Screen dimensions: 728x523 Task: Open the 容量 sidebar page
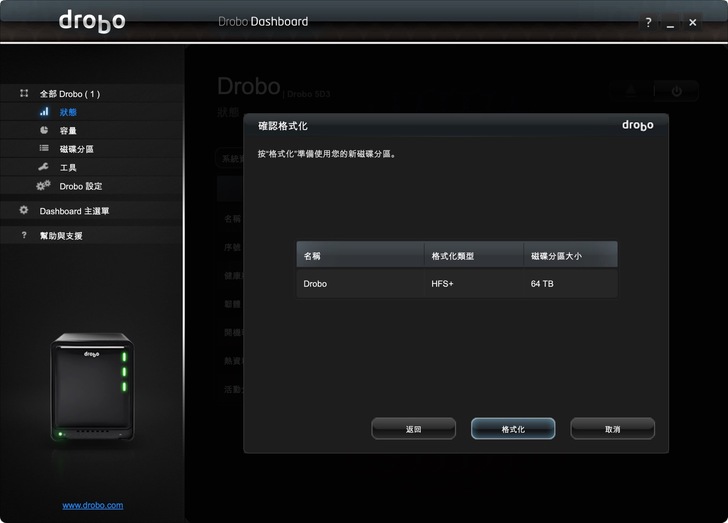[68, 131]
